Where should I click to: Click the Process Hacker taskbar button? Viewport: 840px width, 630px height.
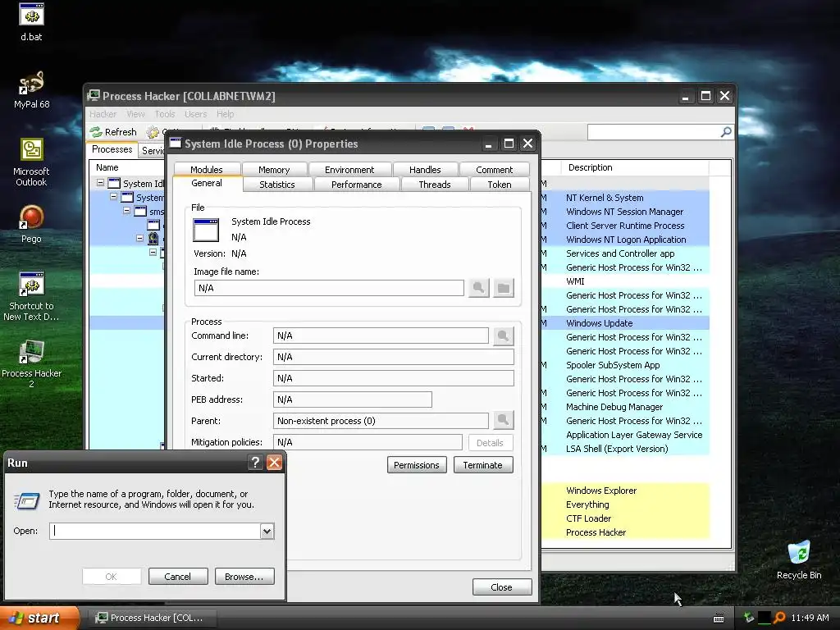click(x=151, y=618)
